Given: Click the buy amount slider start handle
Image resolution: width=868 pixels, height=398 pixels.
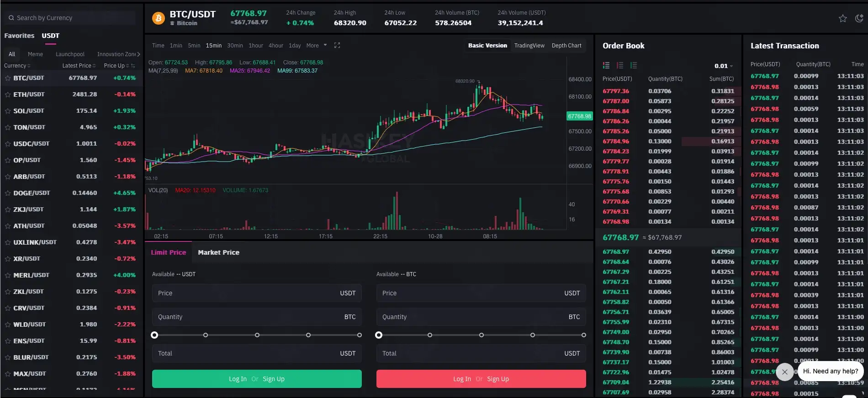Looking at the screenshot, I should click(x=154, y=335).
